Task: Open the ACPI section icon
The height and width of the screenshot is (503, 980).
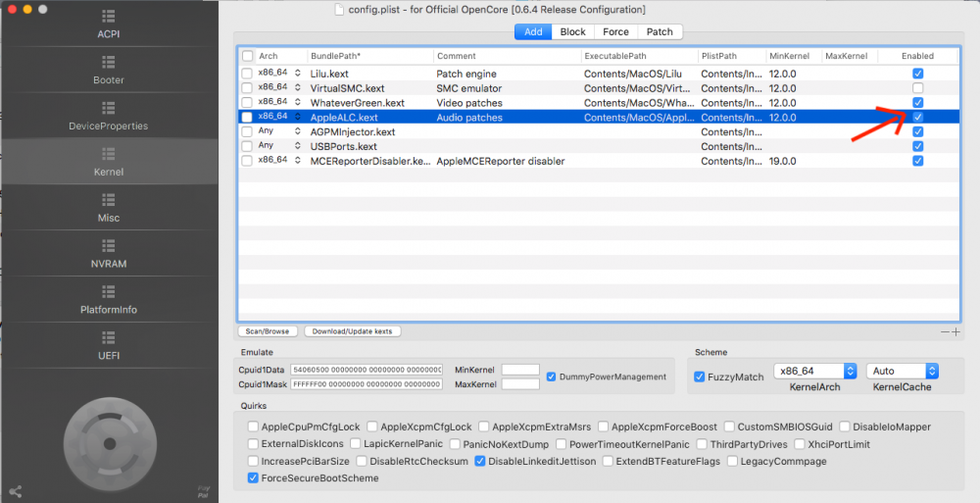Action: tap(108, 17)
